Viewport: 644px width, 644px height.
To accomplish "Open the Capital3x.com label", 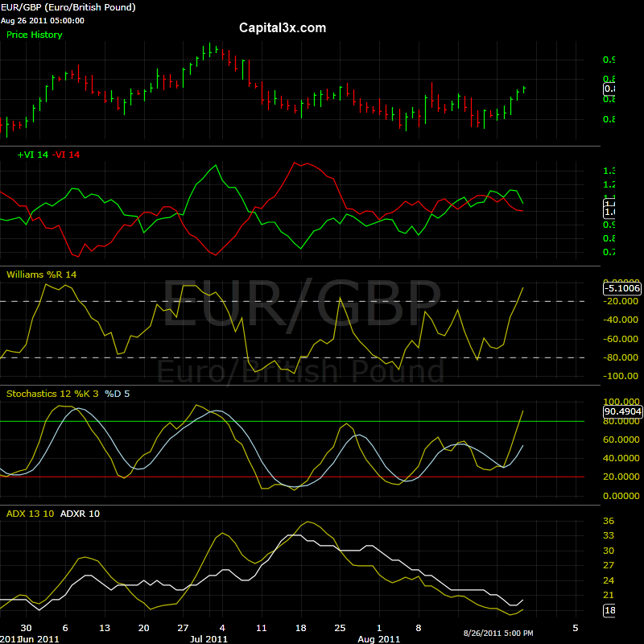I will (283, 28).
